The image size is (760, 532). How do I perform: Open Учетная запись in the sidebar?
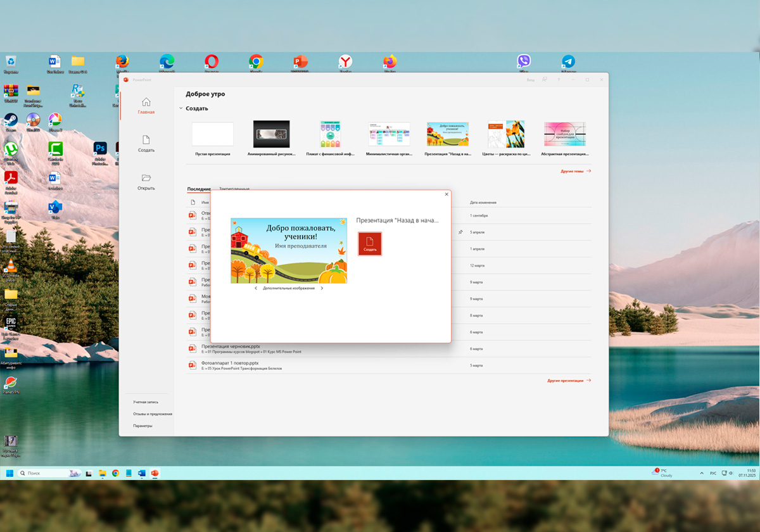click(146, 402)
